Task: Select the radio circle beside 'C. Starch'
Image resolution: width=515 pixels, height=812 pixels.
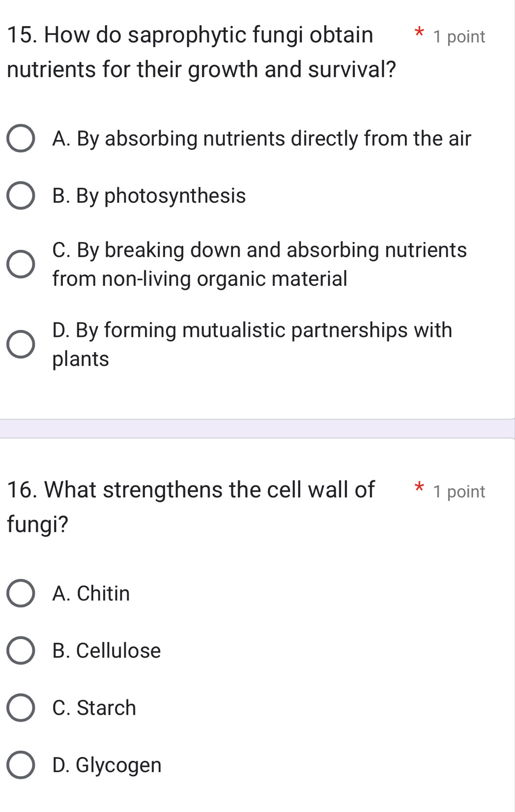Action: (21, 708)
